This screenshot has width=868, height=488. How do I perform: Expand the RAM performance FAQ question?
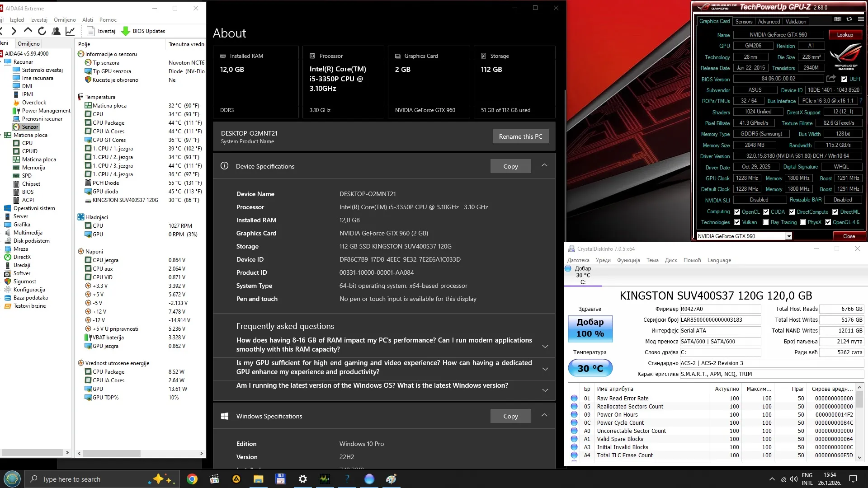click(x=545, y=346)
